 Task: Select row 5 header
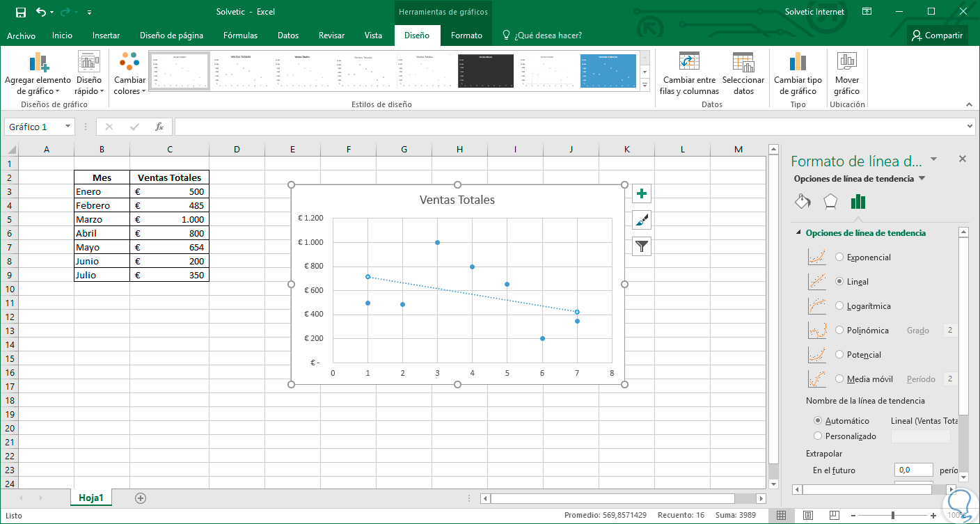[9, 219]
